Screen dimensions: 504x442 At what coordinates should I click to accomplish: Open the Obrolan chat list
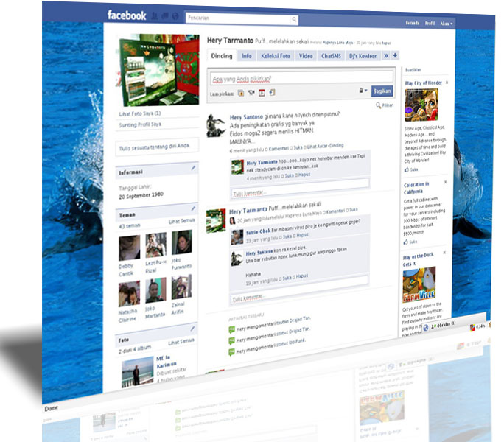point(444,326)
